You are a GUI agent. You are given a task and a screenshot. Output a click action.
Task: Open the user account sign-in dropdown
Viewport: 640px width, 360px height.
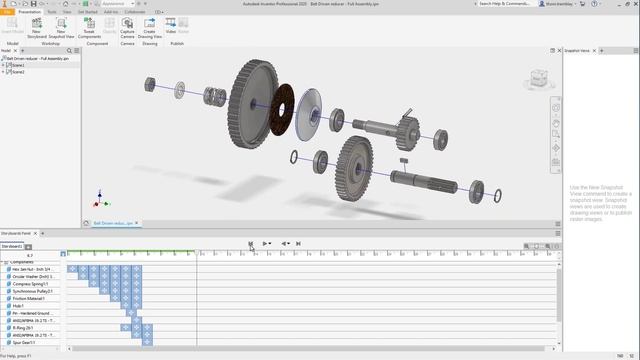click(x=558, y=4)
